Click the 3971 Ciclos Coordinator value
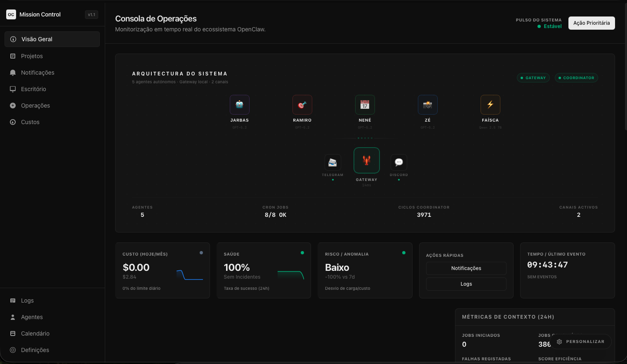Viewport: 627px width, 364px height. pos(424,215)
